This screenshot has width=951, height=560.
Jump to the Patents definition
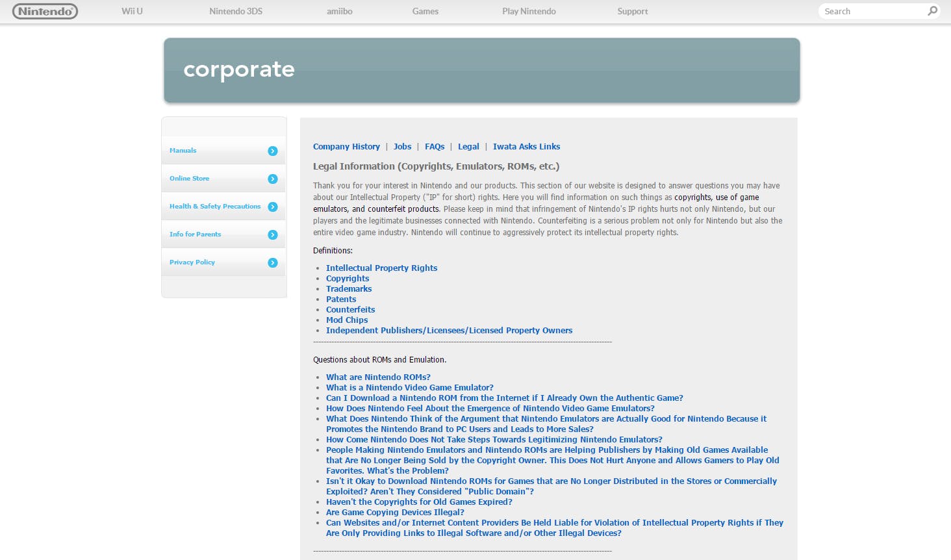pos(341,299)
